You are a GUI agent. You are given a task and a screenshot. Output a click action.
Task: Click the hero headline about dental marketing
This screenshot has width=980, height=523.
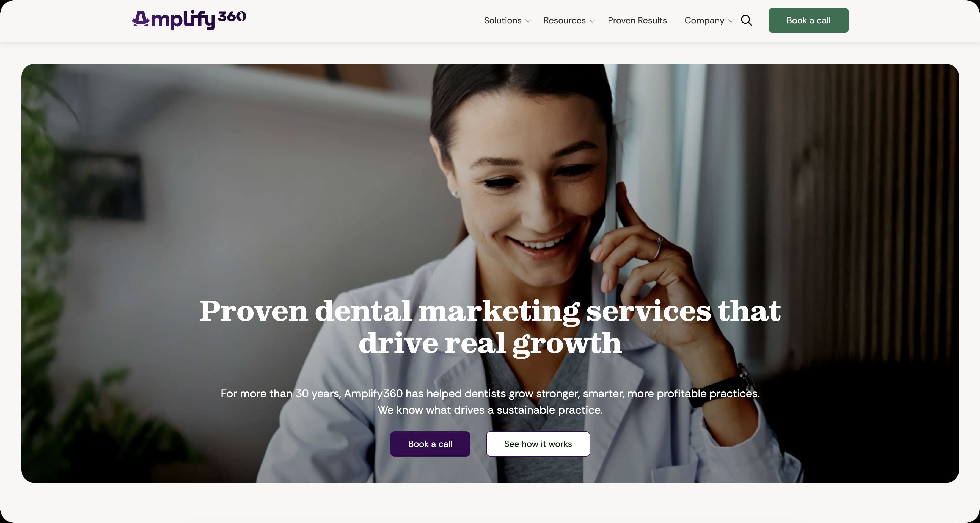490,327
